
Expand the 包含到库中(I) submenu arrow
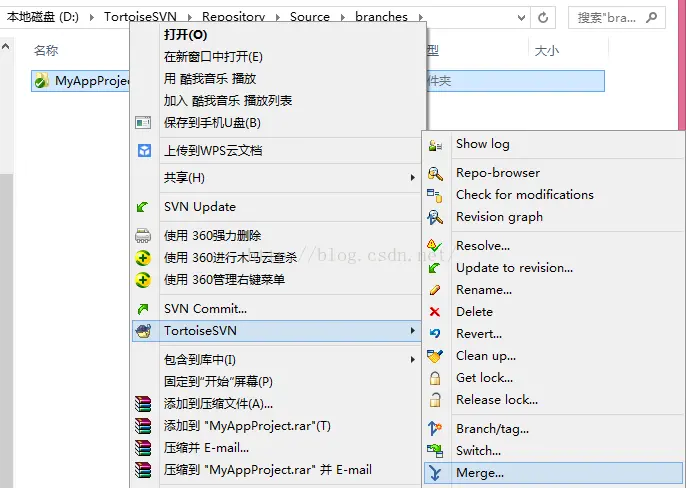[412, 360]
